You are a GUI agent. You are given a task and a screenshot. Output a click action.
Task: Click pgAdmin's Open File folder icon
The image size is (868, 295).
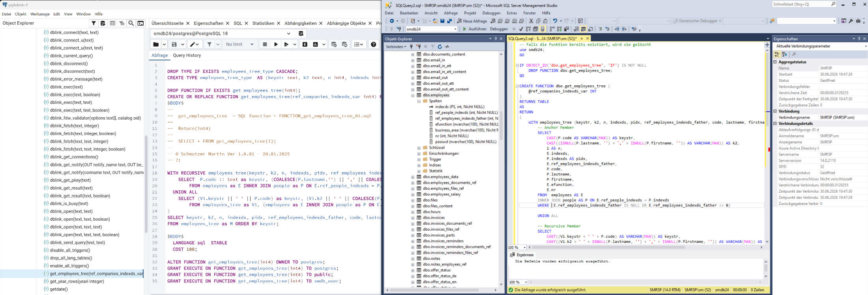[x=156, y=44]
